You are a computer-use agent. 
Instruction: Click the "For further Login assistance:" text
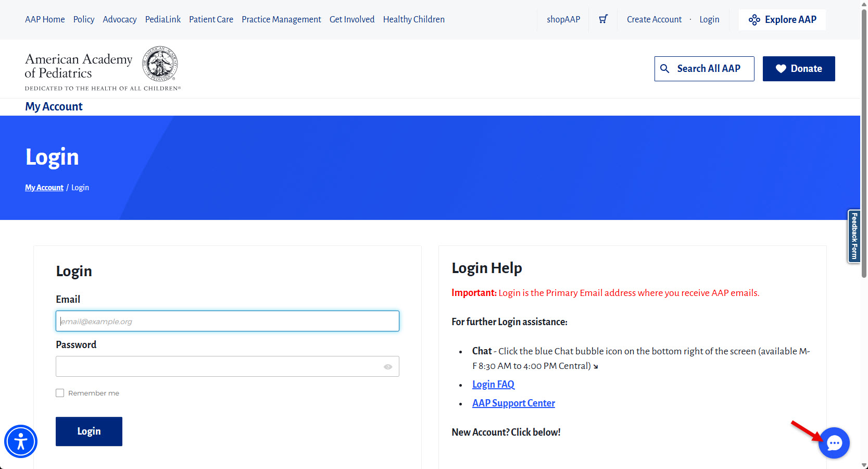(509, 322)
